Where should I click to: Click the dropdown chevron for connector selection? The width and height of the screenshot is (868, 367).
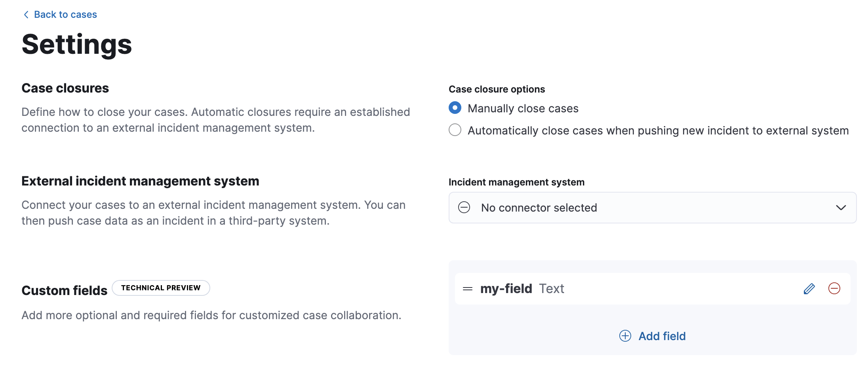pos(841,207)
